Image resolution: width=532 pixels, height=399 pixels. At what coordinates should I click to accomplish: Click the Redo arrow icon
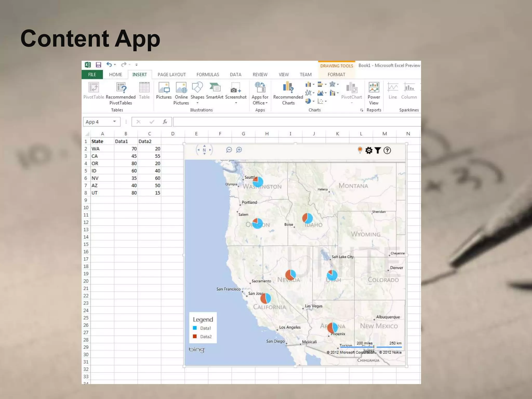tap(124, 65)
